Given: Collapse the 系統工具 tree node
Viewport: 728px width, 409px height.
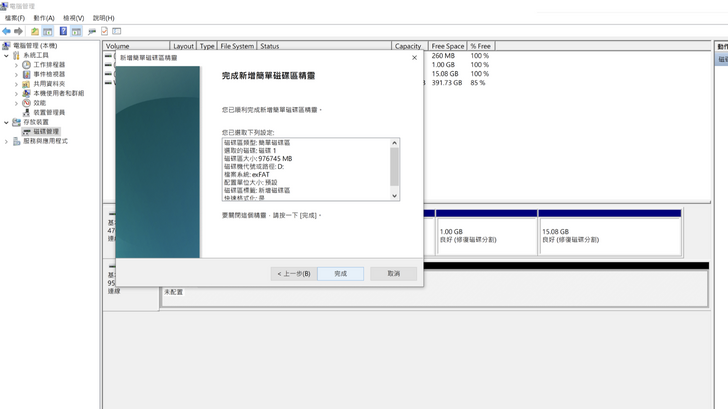Looking at the screenshot, I should click(x=6, y=55).
